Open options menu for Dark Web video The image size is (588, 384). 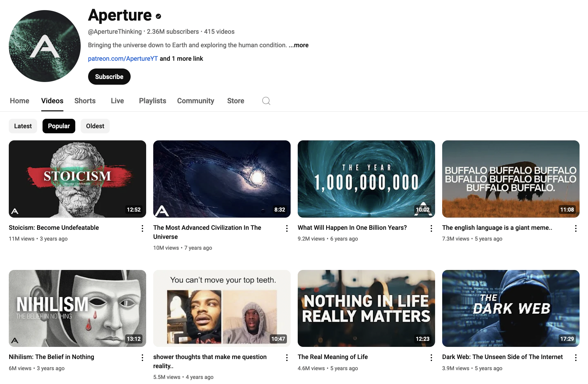point(576,358)
